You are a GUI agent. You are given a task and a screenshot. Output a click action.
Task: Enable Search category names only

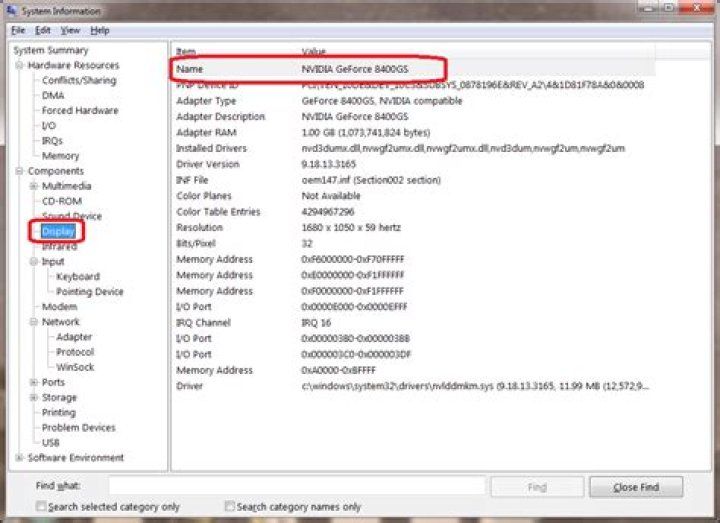[x=230, y=506]
